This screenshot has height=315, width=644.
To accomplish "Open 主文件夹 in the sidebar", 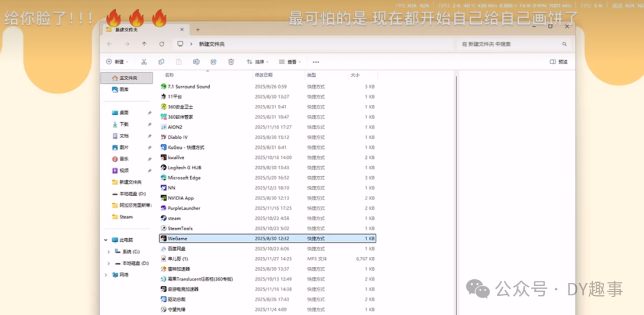I will point(126,78).
